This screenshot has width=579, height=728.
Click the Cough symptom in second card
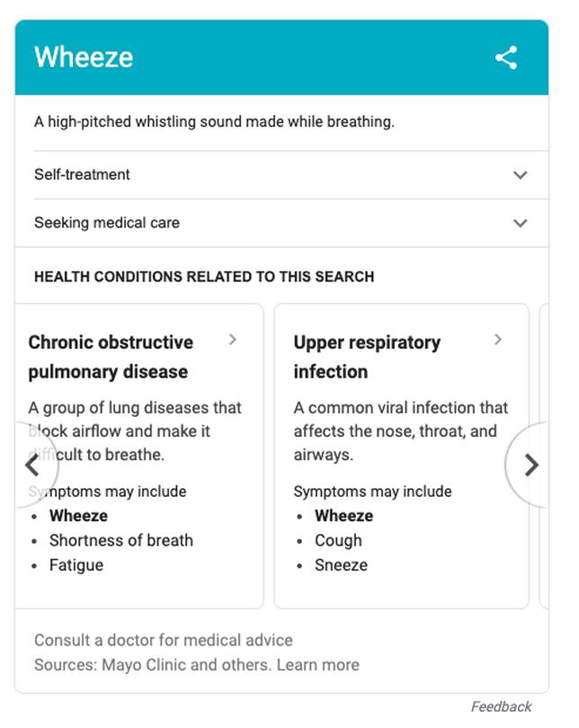click(x=338, y=540)
